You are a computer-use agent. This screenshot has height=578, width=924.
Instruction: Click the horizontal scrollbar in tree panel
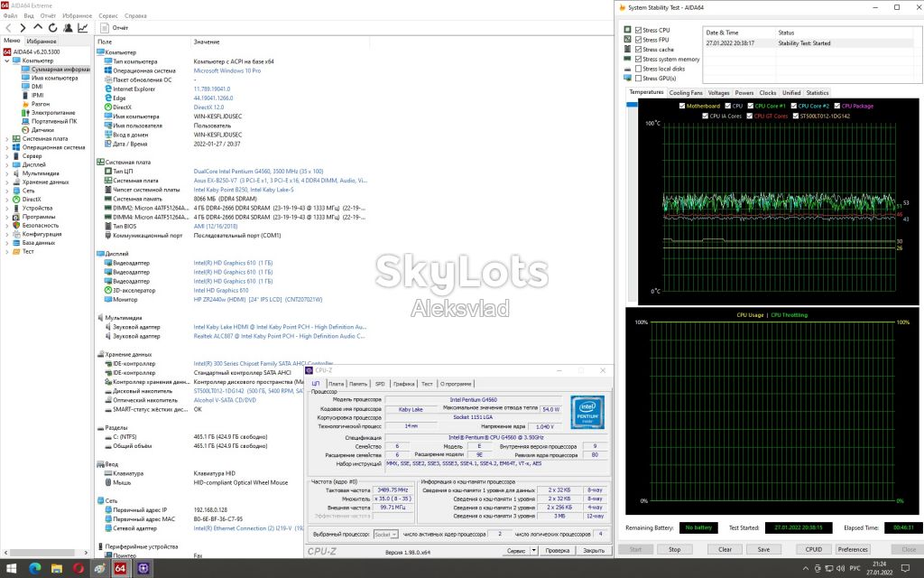43,553
